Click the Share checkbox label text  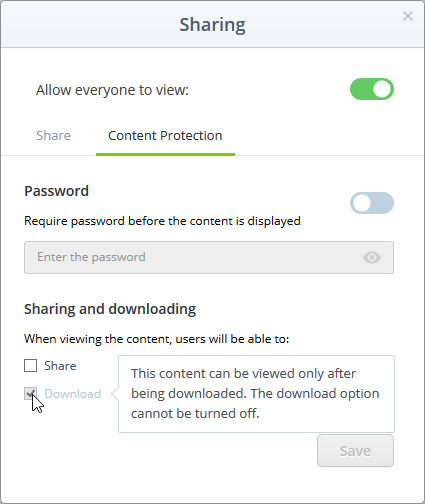click(60, 366)
